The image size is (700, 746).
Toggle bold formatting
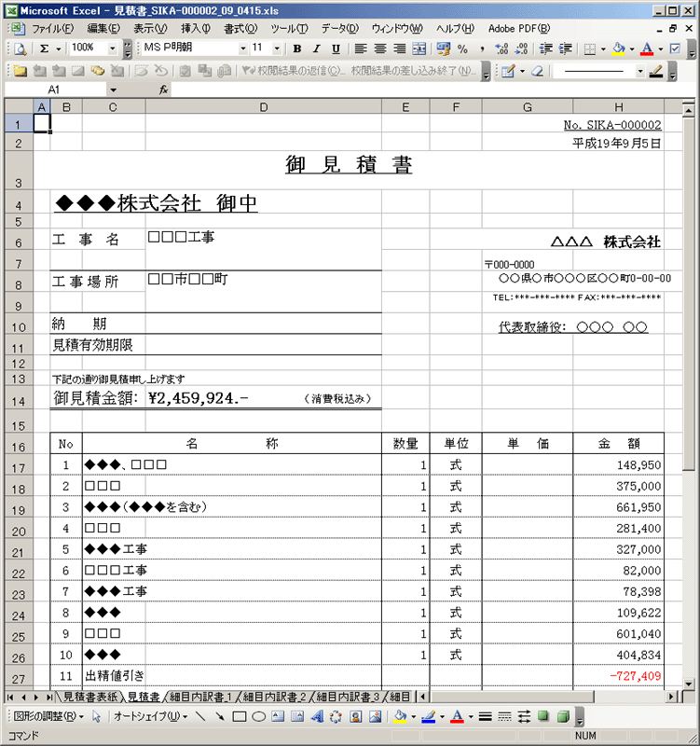click(x=296, y=48)
